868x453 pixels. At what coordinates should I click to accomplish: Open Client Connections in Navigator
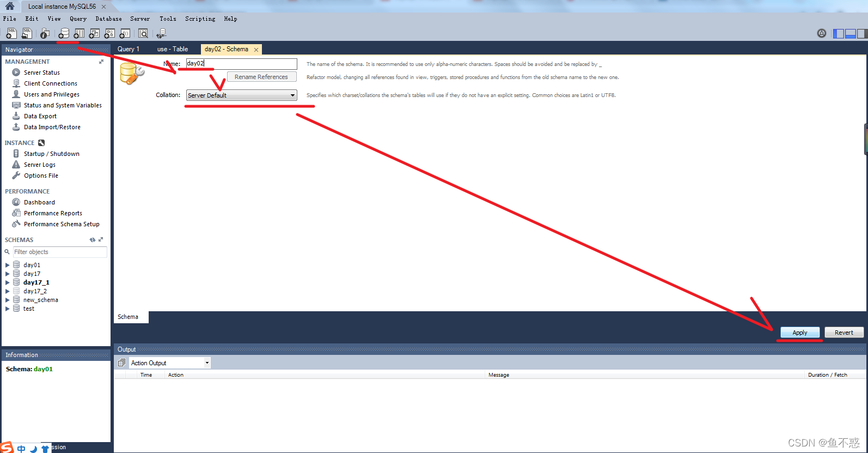51,83
